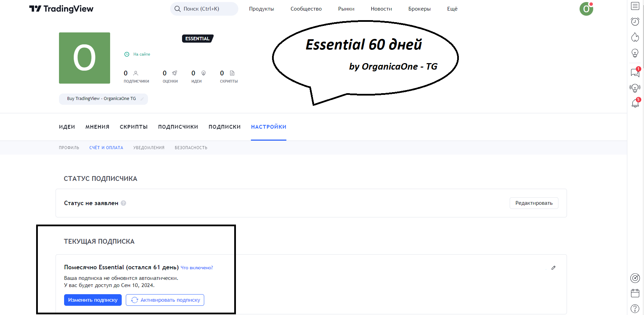Open the alerts clock icon

click(x=635, y=22)
